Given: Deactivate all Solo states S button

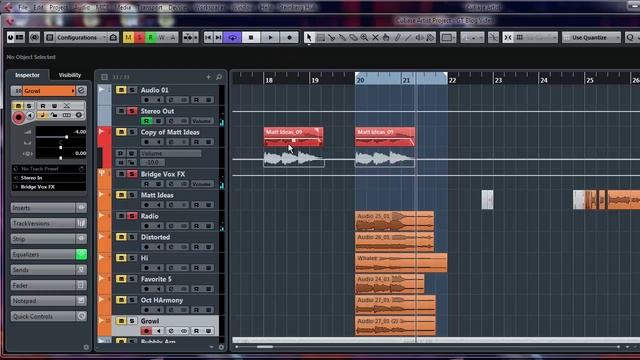Looking at the screenshot, I should point(140,38).
